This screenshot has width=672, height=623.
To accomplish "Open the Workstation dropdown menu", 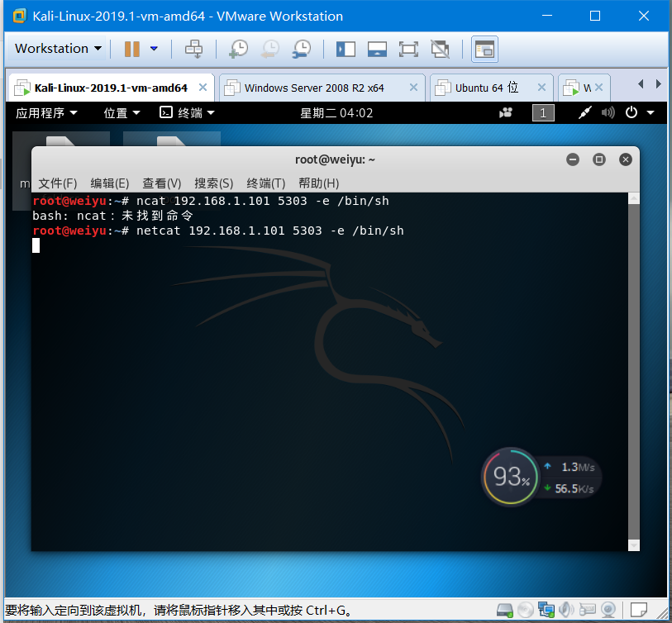I will pos(58,49).
